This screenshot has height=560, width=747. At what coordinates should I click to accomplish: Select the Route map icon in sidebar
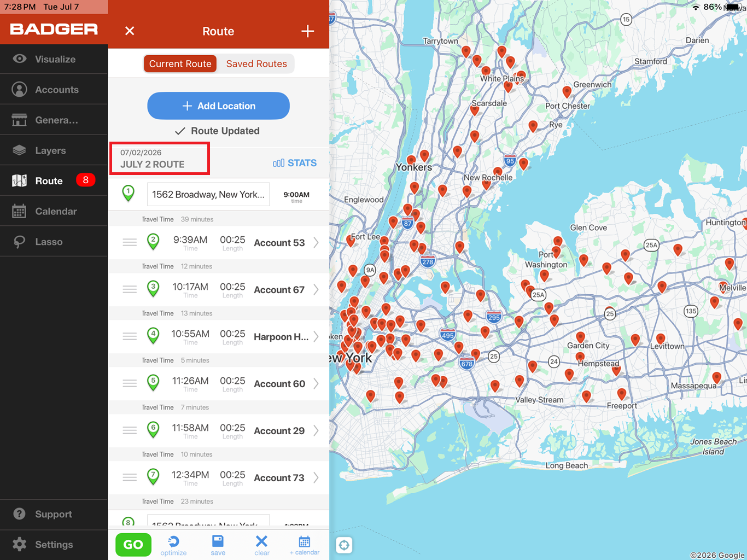[19, 180]
